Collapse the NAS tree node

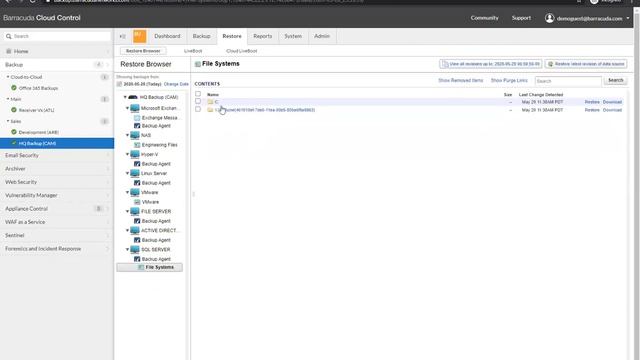coord(127,135)
